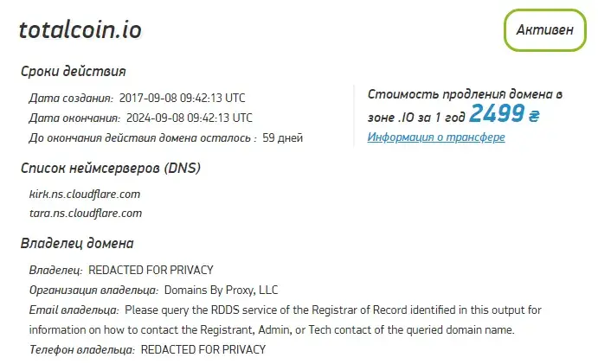Viewport: 598px width, 364px height.
Task: Click the hryvnia currency symbol
Action: 534,116
